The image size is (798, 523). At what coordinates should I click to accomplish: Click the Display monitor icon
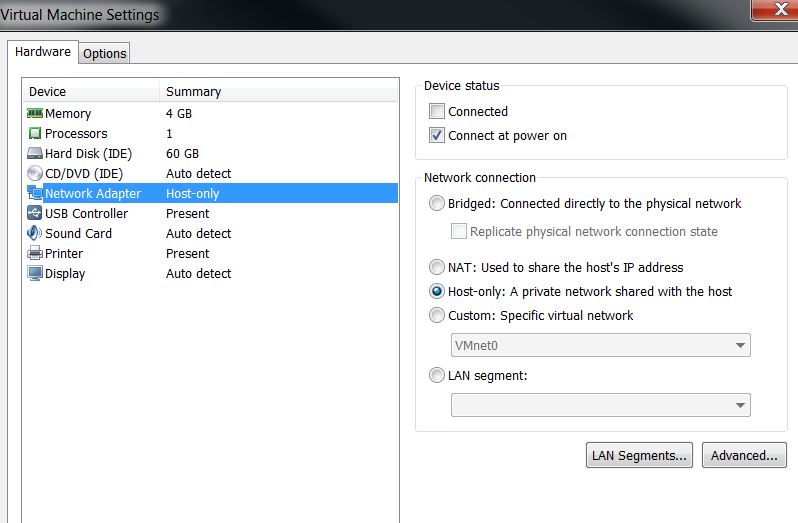[x=35, y=274]
